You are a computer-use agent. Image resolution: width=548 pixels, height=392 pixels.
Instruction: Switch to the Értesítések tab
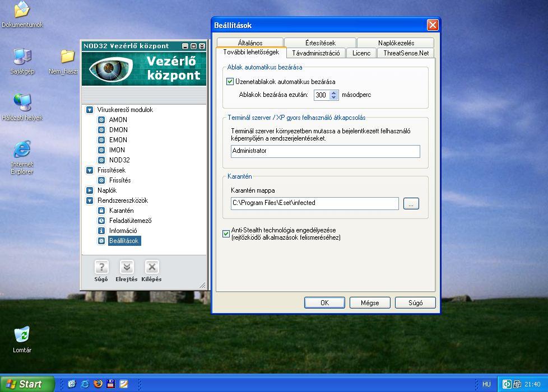click(320, 43)
